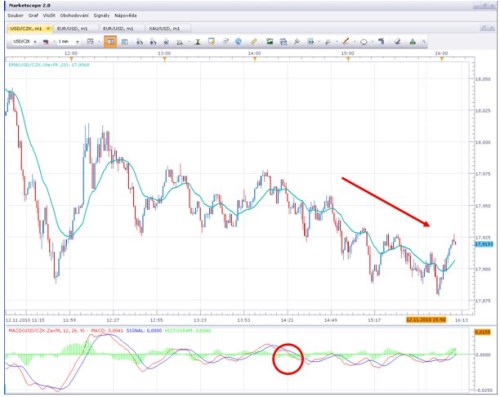The width and height of the screenshot is (500, 397).
Task: Expand the chart layout dropdown arrow
Action: click(x=99, y=42)
